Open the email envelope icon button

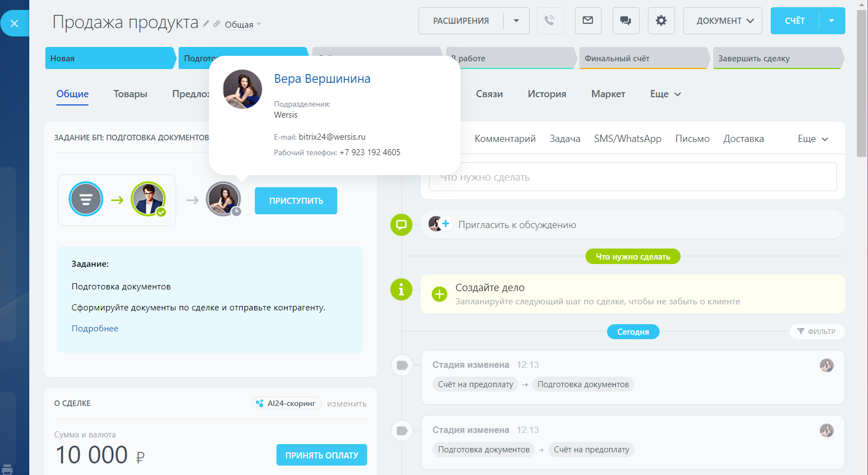click(x=588, y=21)
